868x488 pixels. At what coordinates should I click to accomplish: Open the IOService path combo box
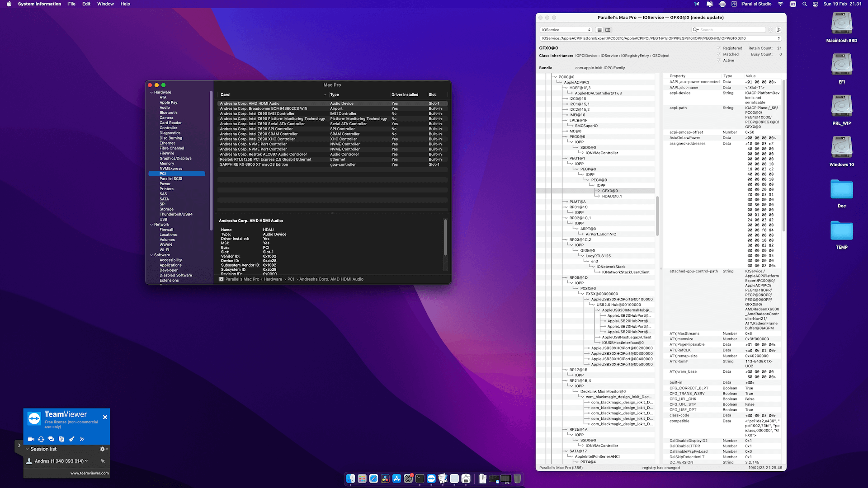(x=660, y=38)
